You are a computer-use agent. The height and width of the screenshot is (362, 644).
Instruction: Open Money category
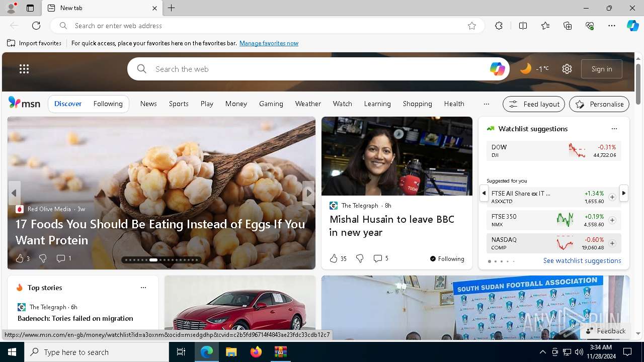(236, 104)
